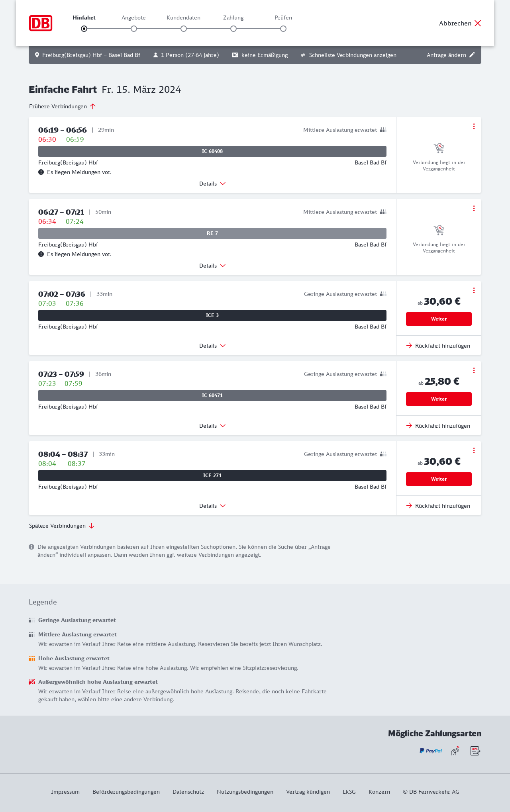Select the Angebote step in progress bar
510x812 pixels.
coord(134,29)
